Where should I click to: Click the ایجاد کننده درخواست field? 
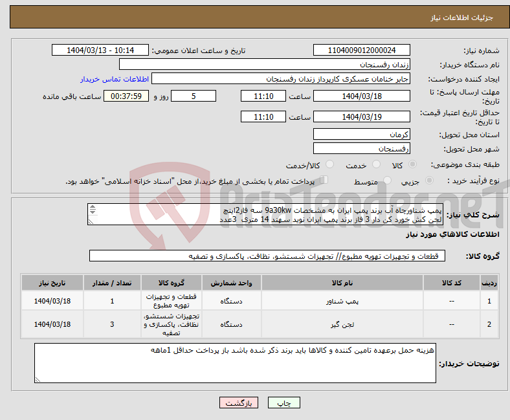pyautogui.click(x=281, y=79)
